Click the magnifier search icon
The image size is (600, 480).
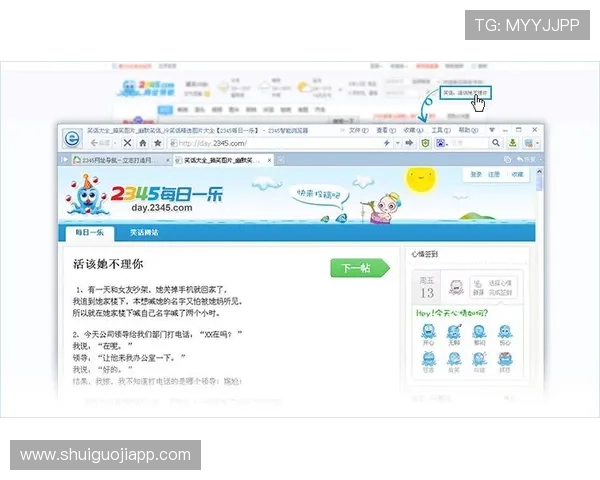(496, 143)
